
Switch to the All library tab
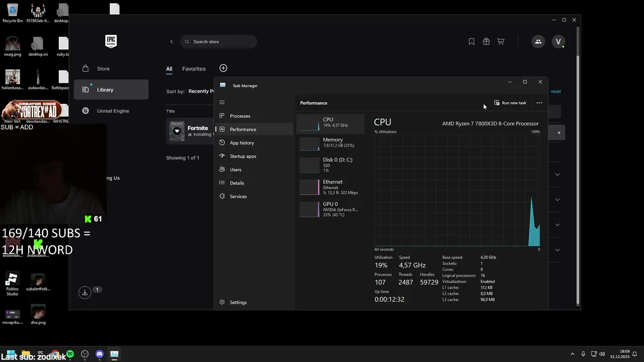pyautogui.click(x=169, y=69)
